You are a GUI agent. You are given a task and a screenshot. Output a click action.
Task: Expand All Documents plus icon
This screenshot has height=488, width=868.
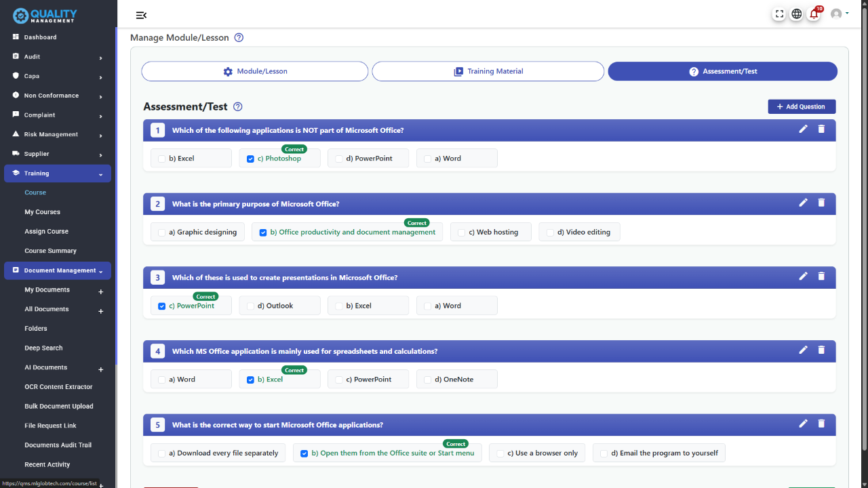100,311
